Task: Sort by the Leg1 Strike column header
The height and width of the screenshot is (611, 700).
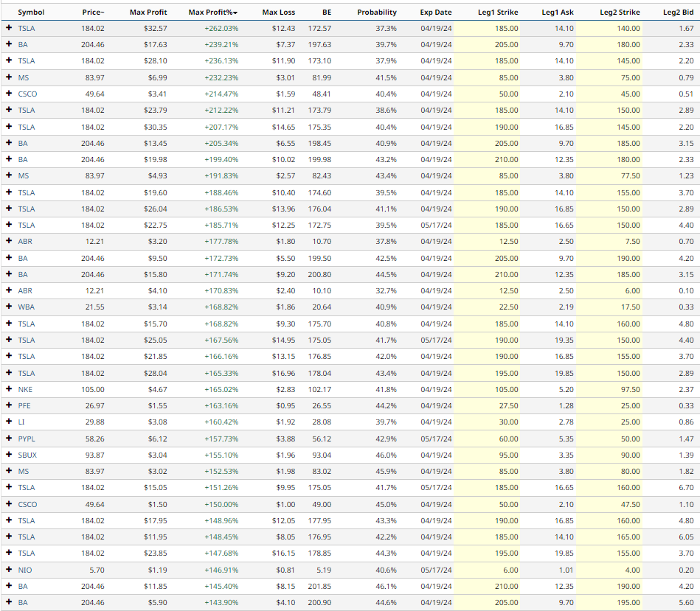Action: (x=498, y=12)
